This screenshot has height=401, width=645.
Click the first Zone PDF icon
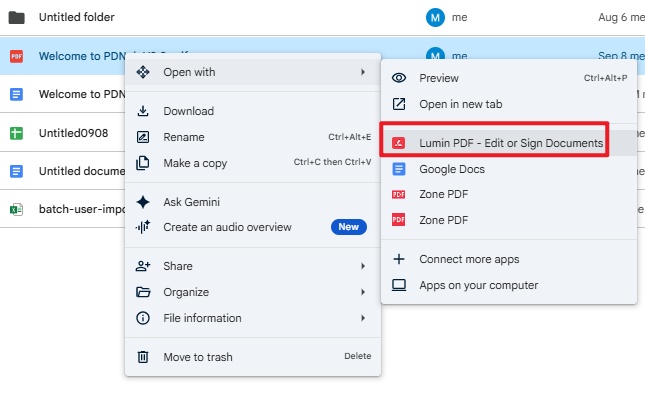399,194
